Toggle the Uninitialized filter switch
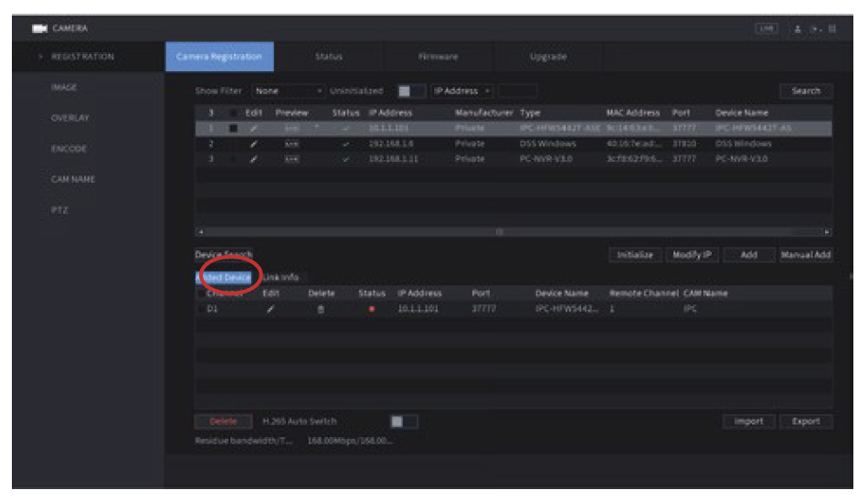 (411, 91)
